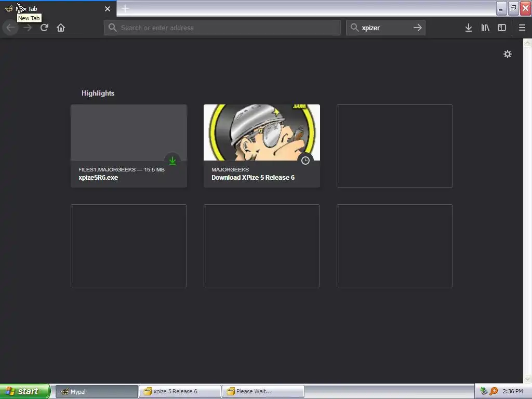Click the orange magnifier tray icon
Image resolution: width=532 pixels, height=399 pixels.
(494, 391)
